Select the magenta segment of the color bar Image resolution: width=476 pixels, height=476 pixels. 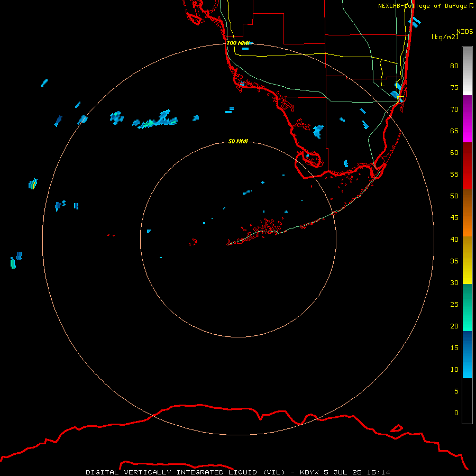tap(467, 118)
